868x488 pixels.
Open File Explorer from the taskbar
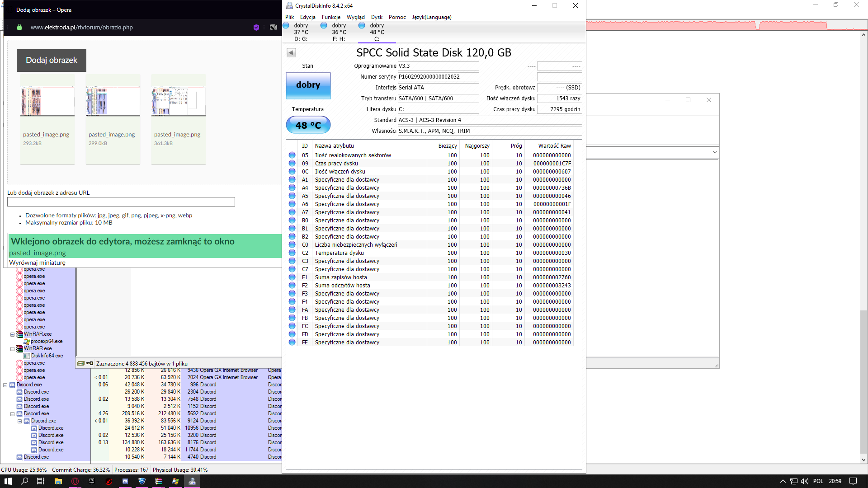coord(58,481)
